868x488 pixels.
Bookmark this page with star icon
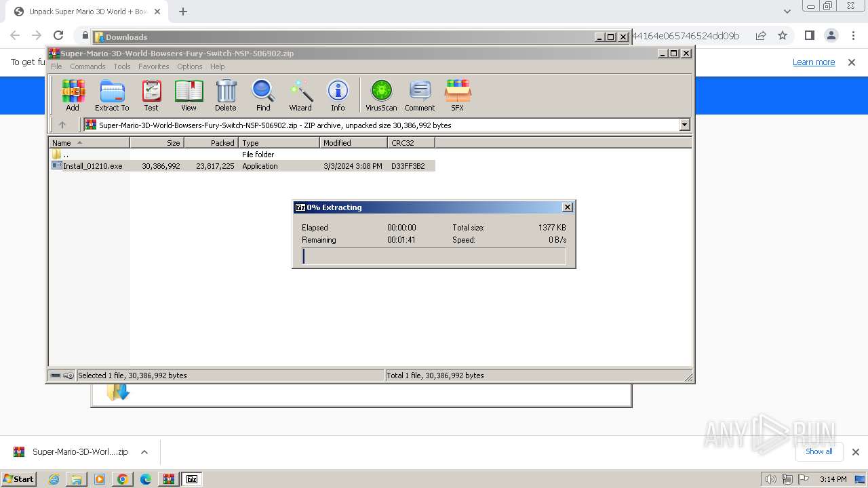click(783, 36)
